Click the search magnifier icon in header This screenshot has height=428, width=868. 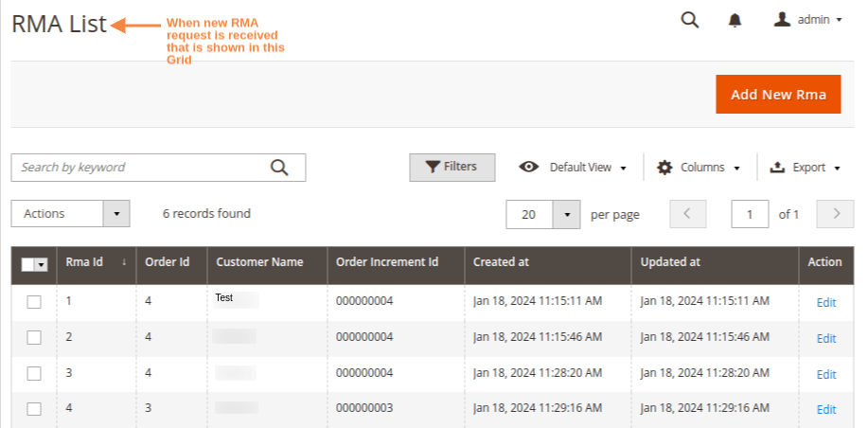point(690,20)
